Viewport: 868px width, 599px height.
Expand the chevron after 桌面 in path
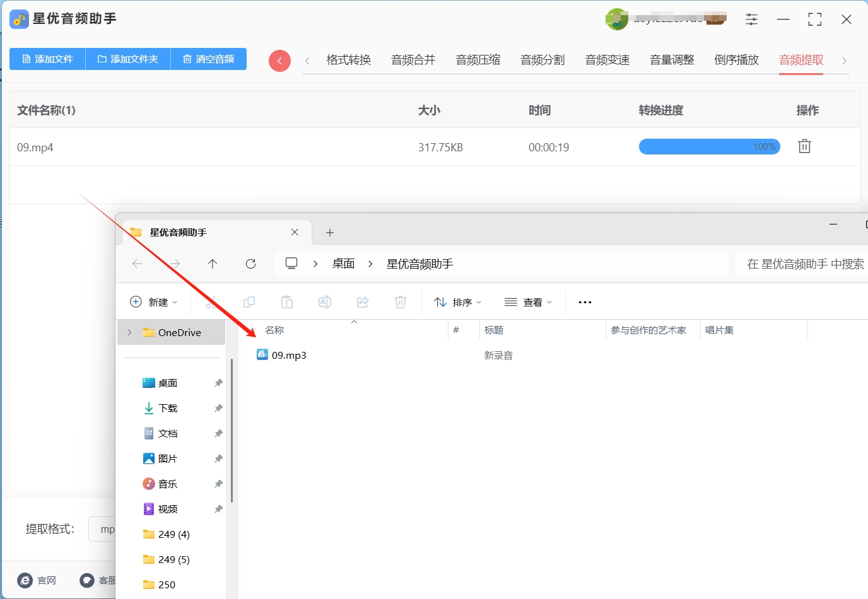click(370, 264)
